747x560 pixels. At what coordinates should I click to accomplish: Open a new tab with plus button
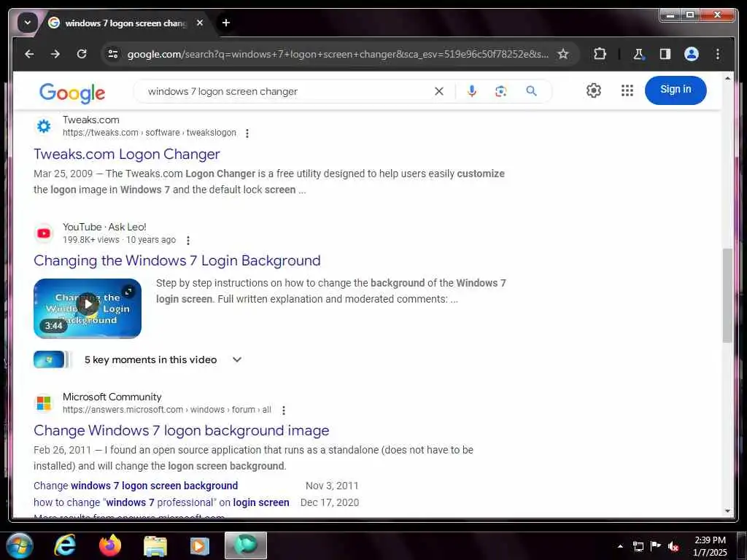tap(226, 23)
